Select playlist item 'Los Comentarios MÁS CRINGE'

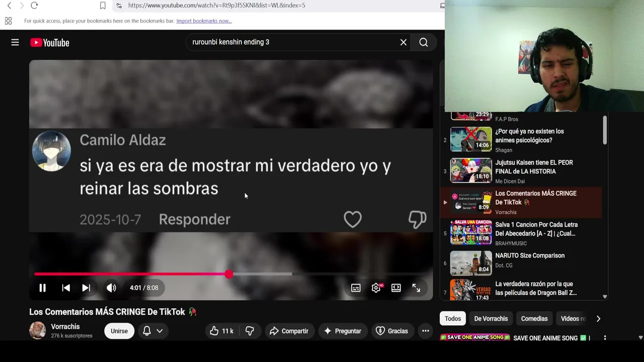tap(521, 202)
